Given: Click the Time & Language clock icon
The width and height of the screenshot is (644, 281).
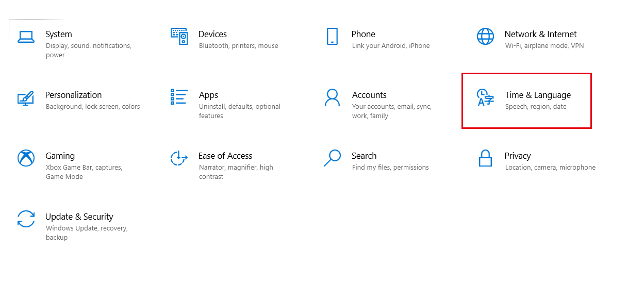Looking at the screenshot, I should (485, 97).
